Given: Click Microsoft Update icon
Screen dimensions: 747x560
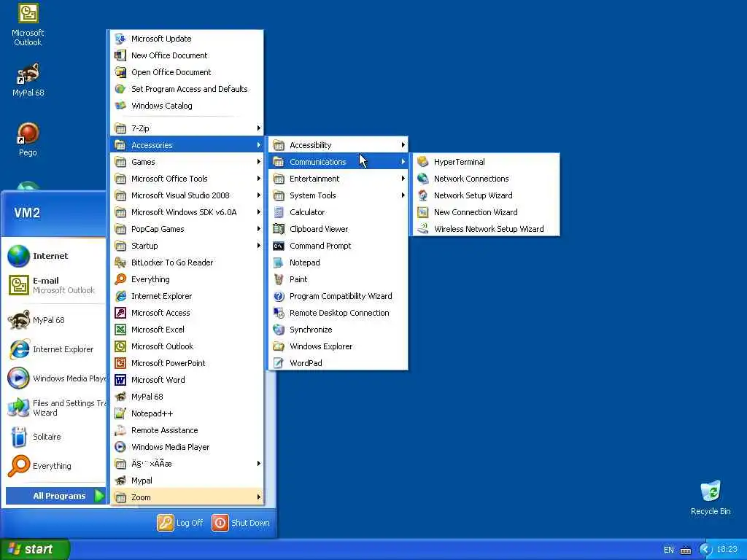Looking at the screenshot, I should pyautogui.click(x=120, y=39).
